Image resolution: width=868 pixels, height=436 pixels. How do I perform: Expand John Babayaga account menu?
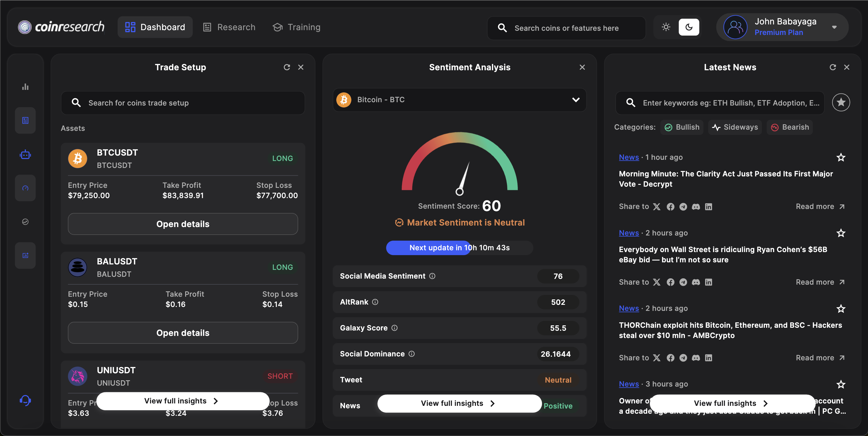pyautogui.click(x=834, y=27)
